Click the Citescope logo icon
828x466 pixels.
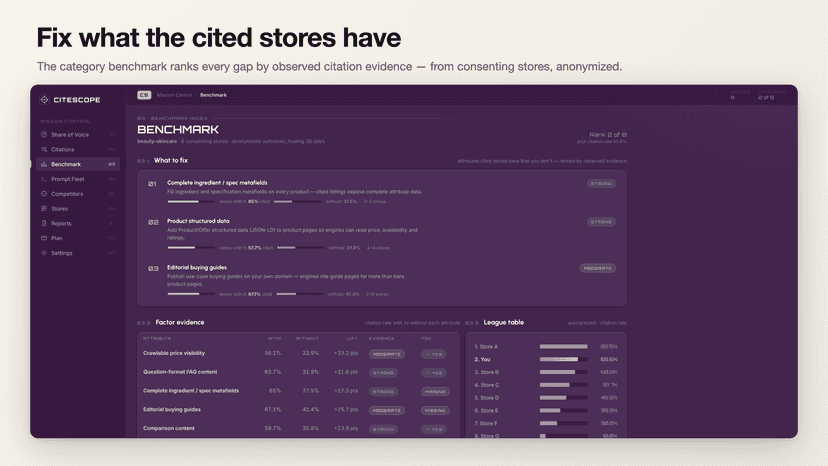[x=44, y=99]
